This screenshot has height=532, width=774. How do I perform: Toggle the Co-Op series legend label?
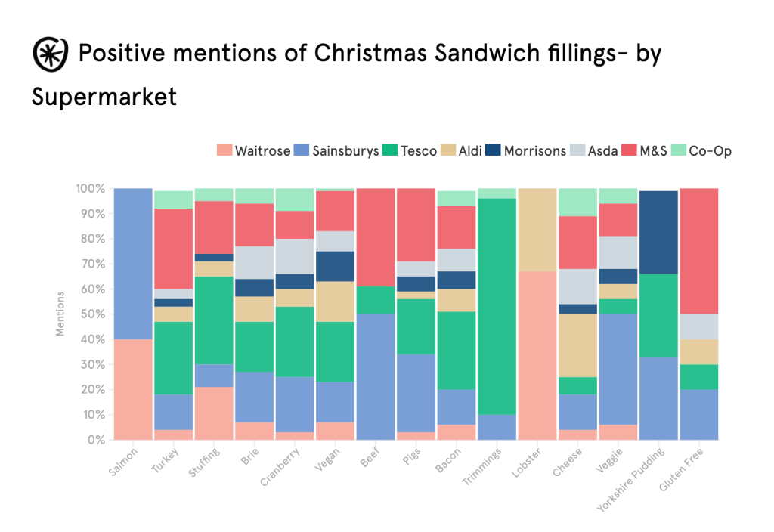pos(710,150)
